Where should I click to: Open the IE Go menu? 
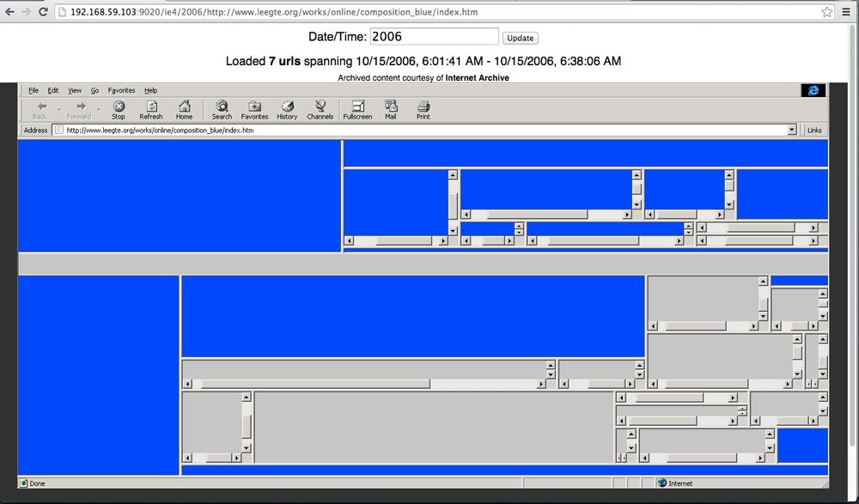point(94,90)
